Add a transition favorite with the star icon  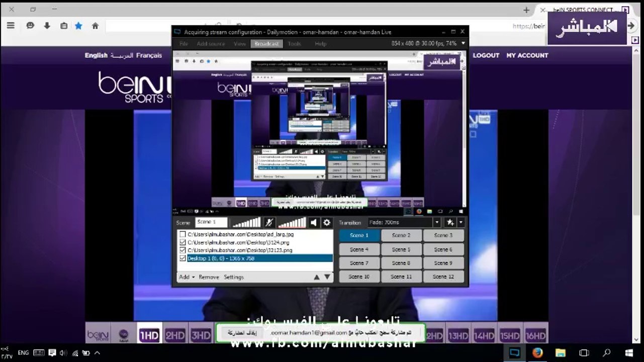[x=450, y=222]
